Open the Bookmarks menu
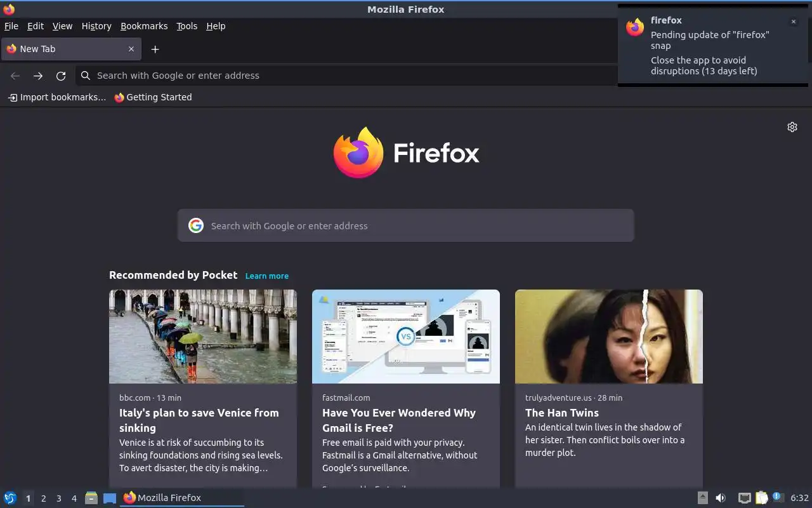The height and width of the screenshot is (508, 812). pyautogui.click(x=144, y=26)
